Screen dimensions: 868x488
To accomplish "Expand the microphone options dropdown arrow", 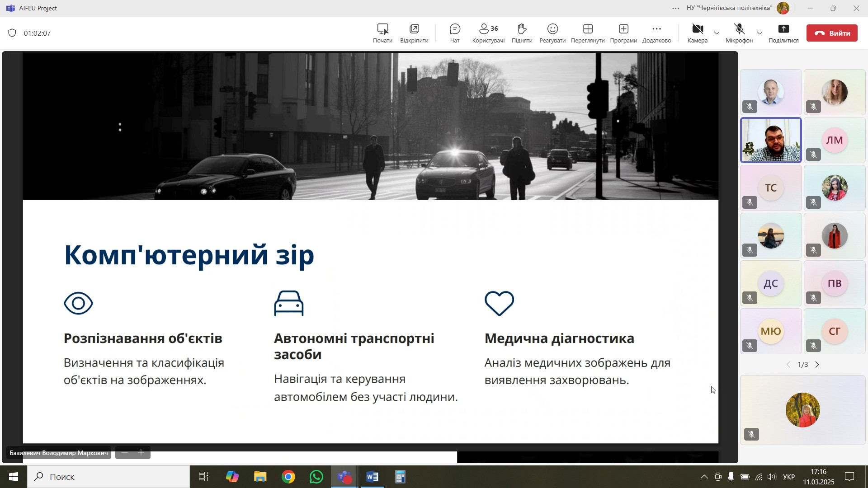I will tap(759, 33).
